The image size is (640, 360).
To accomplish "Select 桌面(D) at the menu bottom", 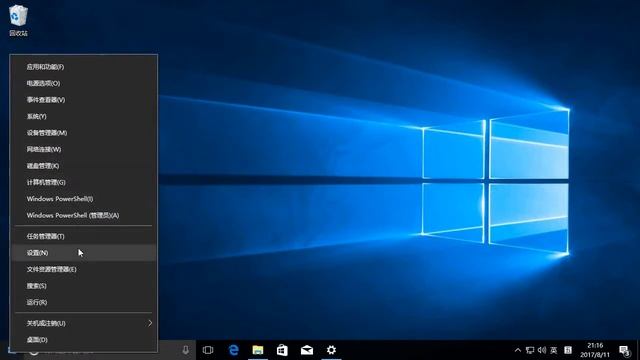I will [83, 340].
